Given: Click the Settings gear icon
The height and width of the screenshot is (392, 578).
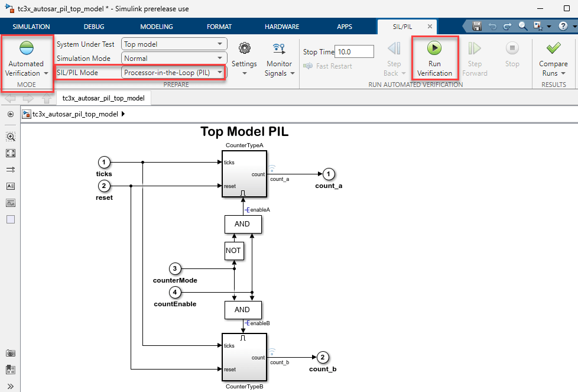Looking at the screenshot, I should pyautogui.click(x=244, y=48).
